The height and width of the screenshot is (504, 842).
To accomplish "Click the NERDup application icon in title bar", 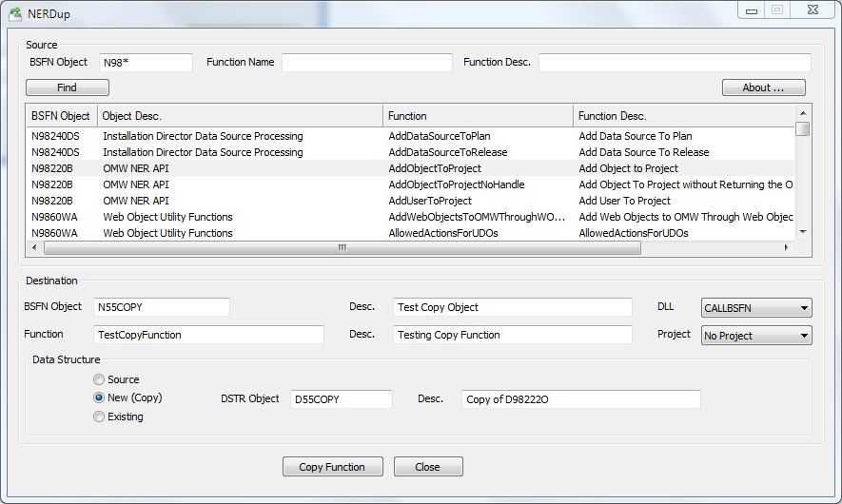I will (15, 14).
